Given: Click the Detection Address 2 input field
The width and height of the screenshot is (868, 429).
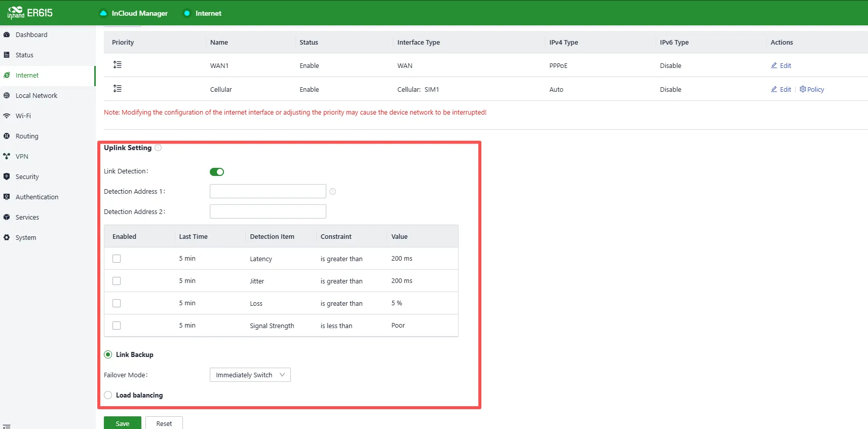Looking at the screenshot, I should click(x=268, y=211).
